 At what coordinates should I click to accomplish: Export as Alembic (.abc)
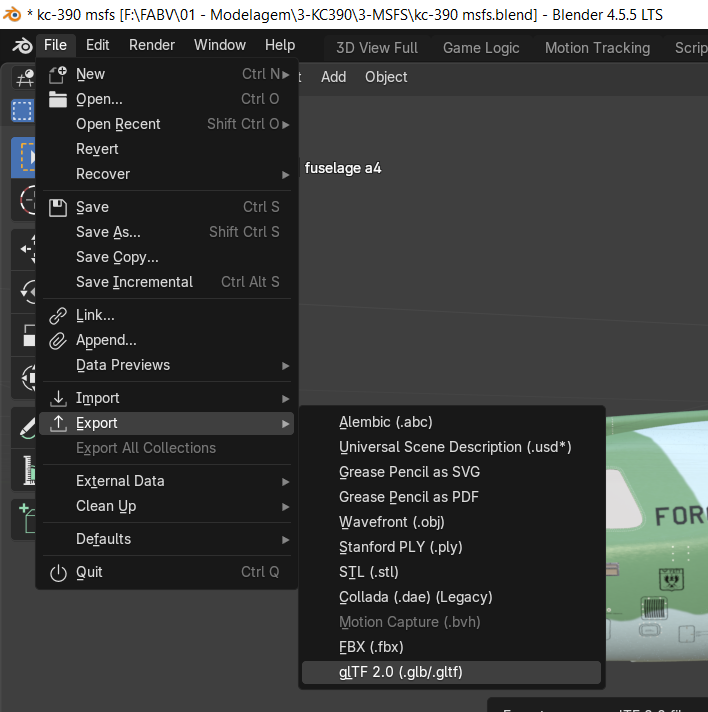pyautogui.click(x=451, y=422)
